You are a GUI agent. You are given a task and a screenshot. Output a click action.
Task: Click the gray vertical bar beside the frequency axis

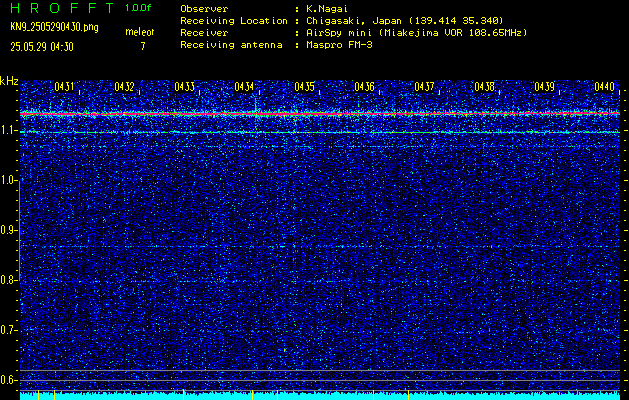click(19, 230)
